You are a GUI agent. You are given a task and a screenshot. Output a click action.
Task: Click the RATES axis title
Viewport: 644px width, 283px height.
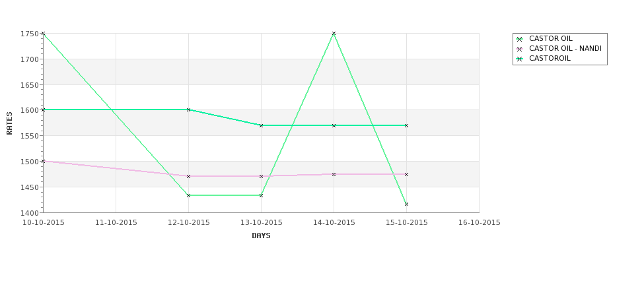[9, 123]
